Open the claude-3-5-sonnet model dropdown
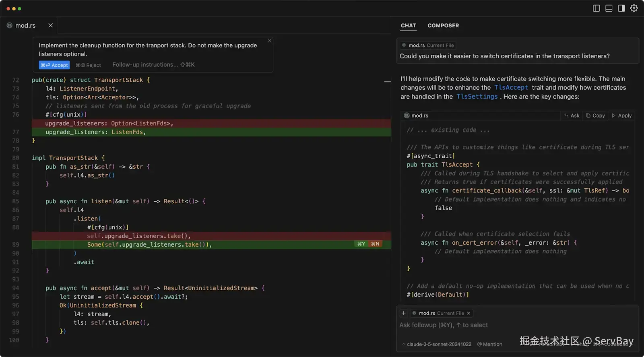 click(437, 344)
